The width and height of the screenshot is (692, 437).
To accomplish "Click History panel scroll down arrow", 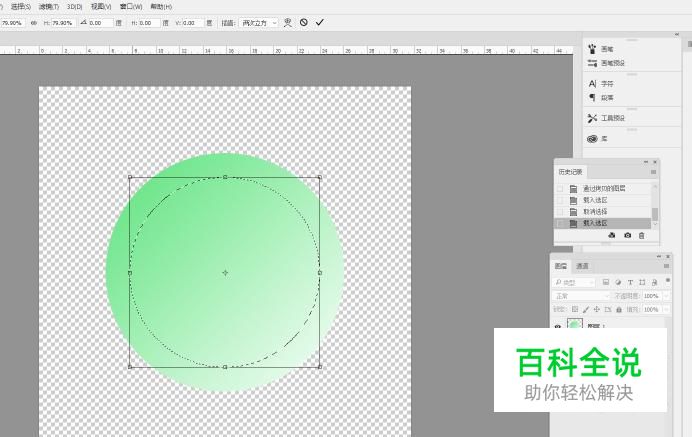I will 655,224.
